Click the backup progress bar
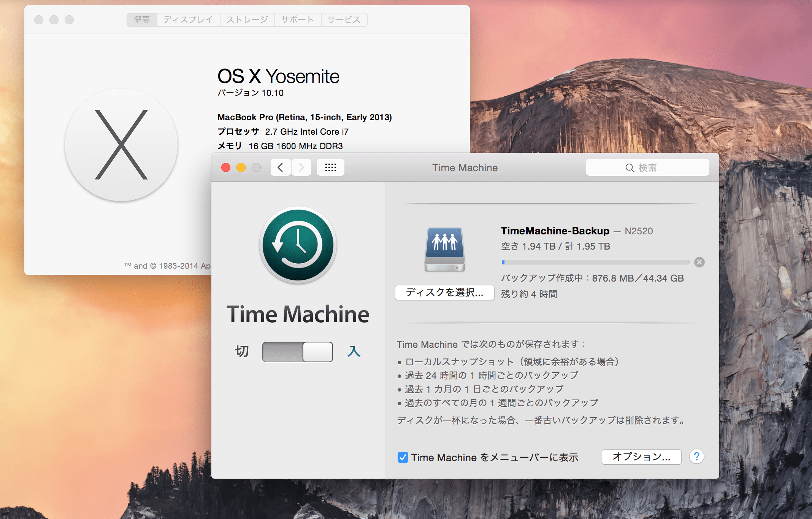The width and height of the screenshot is (812, 519). pos(595,262)
